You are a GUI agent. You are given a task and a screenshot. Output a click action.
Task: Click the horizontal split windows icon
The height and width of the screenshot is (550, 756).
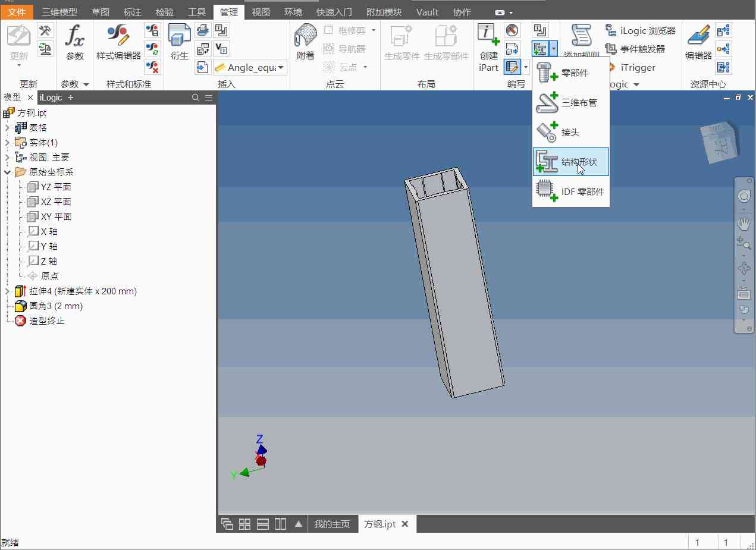(263, 524)
